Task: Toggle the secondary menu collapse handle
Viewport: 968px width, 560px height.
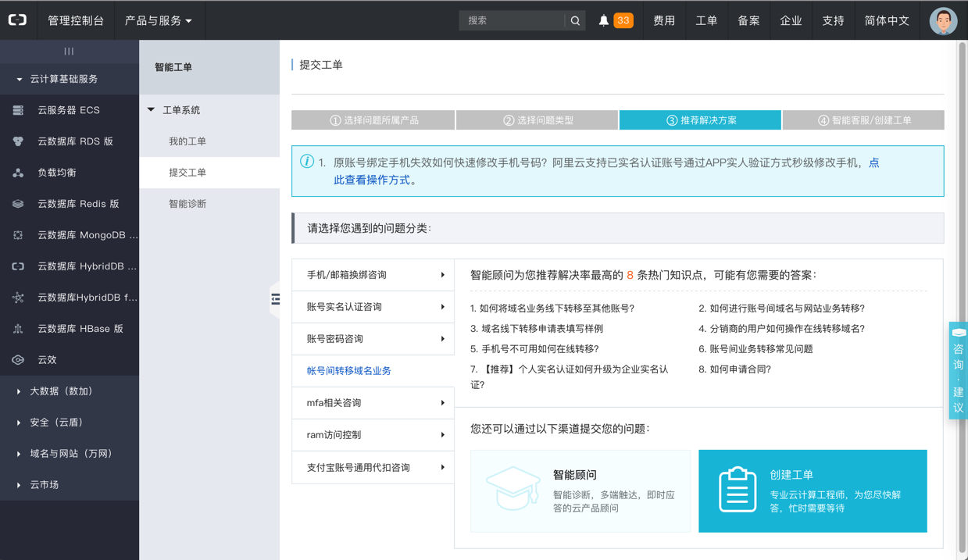Action: coord(275,299)
